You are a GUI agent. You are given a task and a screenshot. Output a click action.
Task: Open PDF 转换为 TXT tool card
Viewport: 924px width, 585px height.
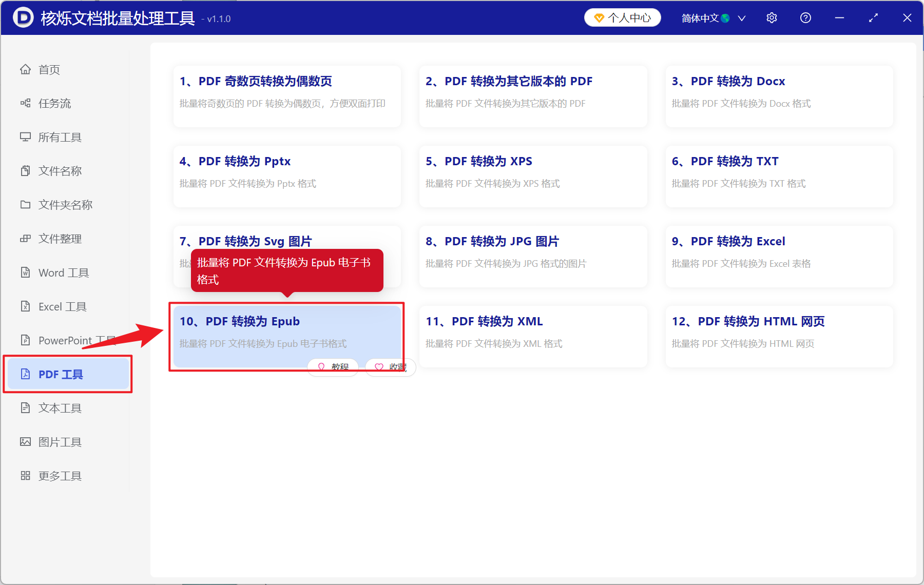click(x=779, y=177)
